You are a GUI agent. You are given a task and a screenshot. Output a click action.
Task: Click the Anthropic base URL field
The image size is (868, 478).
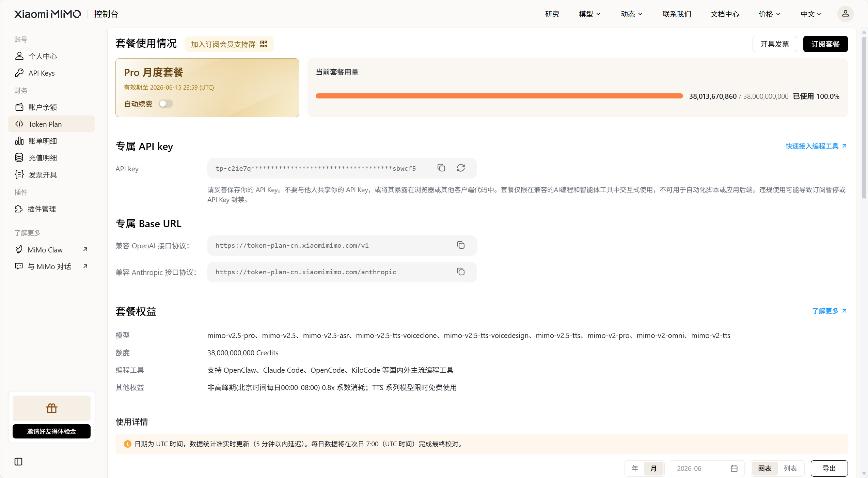tap(342, 272)
